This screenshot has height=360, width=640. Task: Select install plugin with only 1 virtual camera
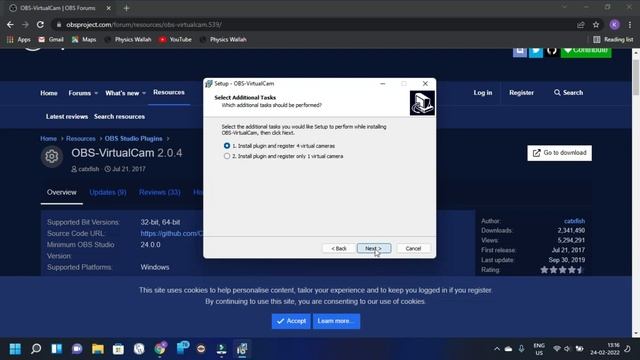click(x=227, y=156)
